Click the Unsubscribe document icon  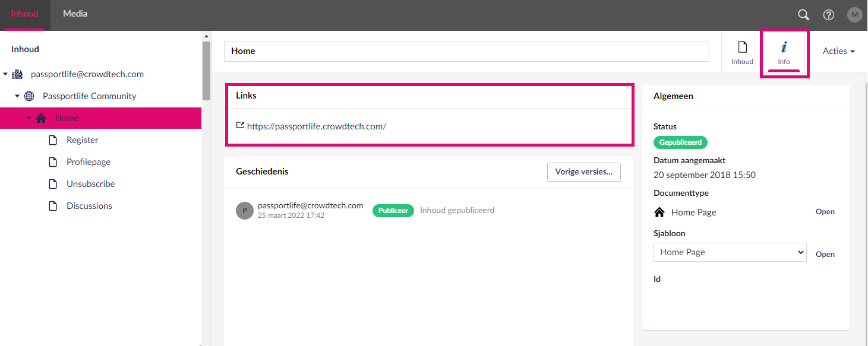click(x=53, y=184)
